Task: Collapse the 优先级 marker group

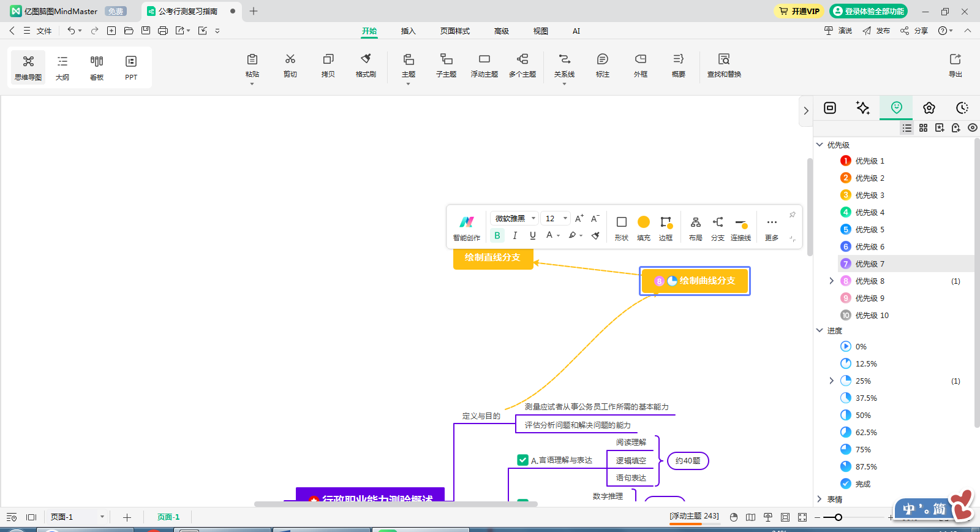Action: click(x=820, y=145)
